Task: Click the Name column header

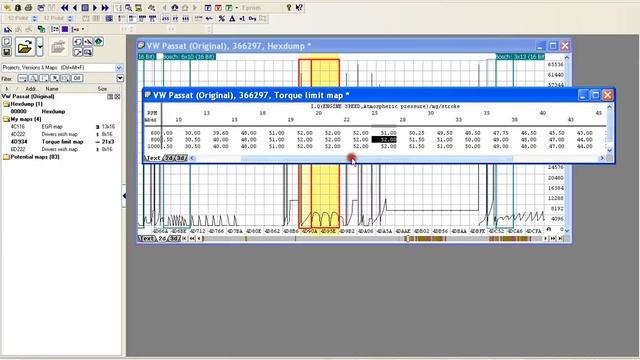Action: pyautogui.click(x=52, y=89)
